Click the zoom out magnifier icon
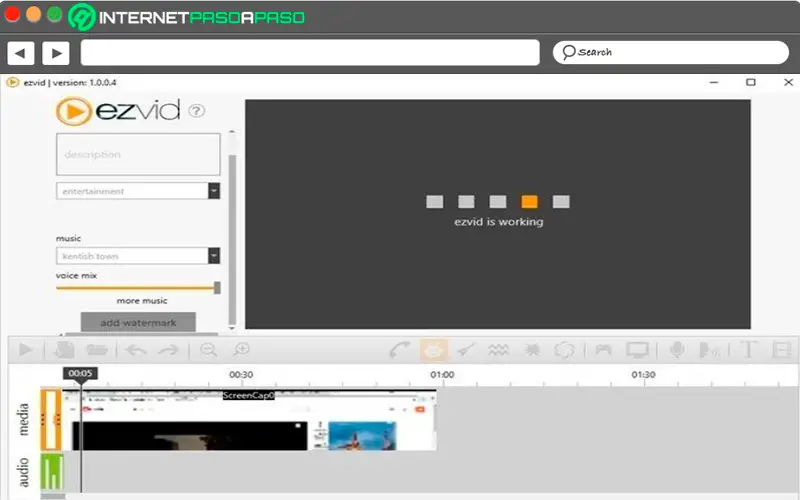The height and width of the screenshot is (500, 800). [208, 350]
